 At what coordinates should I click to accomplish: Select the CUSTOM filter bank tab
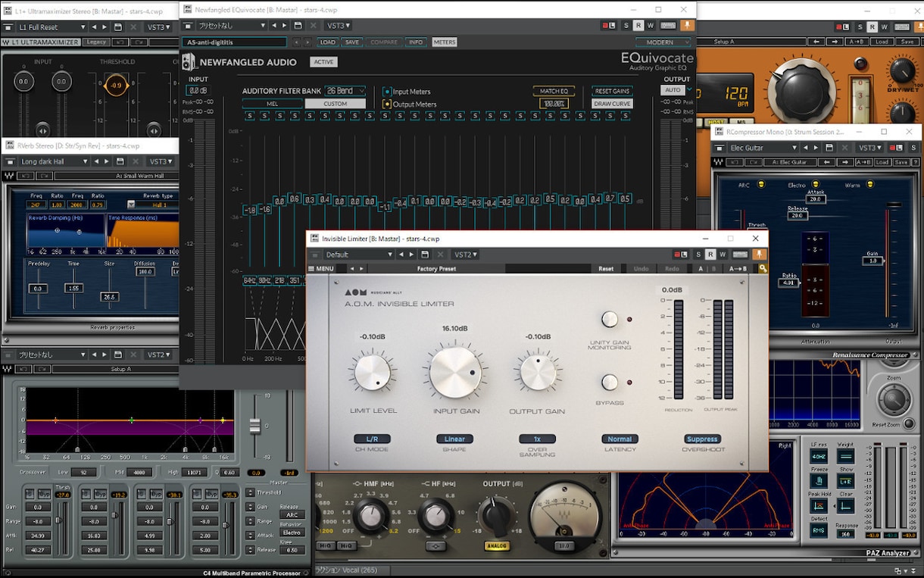336,104
